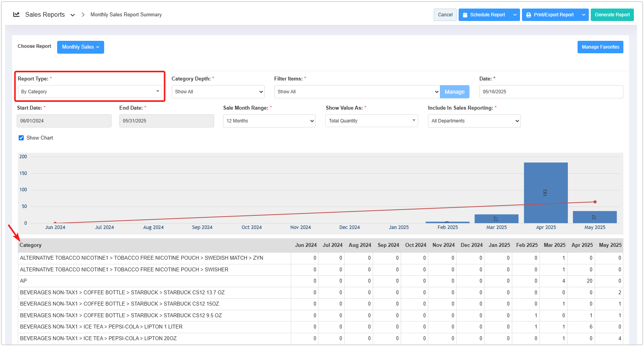Click the calendar icon on Schedule Report
Viewport: 644px width, 346px height.
pyautogui.click(x=465, y=15)
